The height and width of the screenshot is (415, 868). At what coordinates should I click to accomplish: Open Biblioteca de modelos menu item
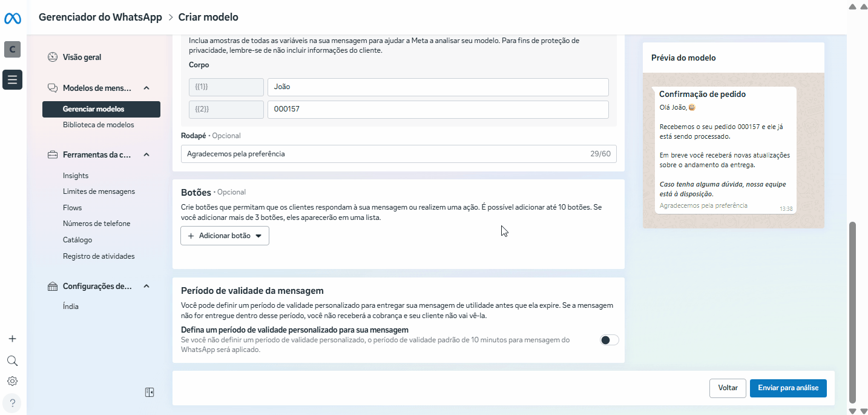click(99, 125)
